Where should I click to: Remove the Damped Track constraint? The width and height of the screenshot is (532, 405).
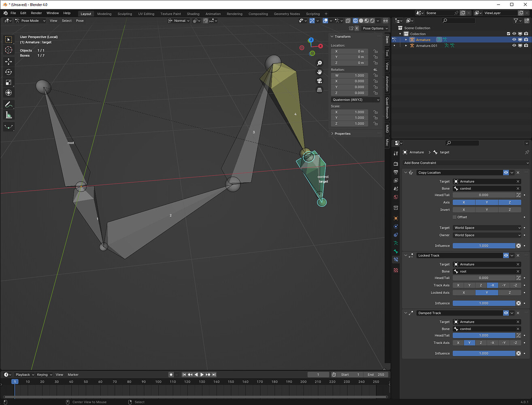point(518,313)
